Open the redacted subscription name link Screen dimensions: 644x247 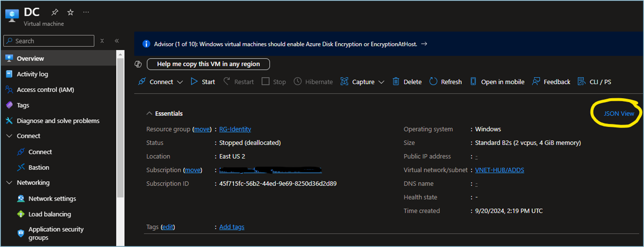tap(270, 170)
